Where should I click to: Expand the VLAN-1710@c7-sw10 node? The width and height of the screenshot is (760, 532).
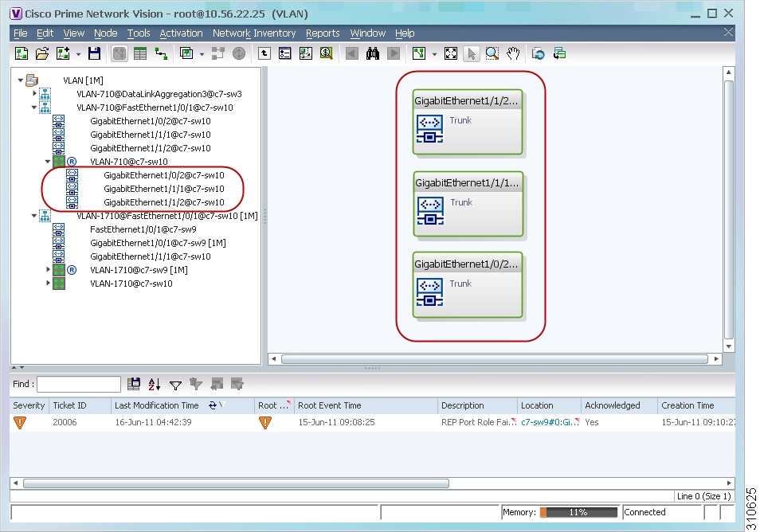48,283
